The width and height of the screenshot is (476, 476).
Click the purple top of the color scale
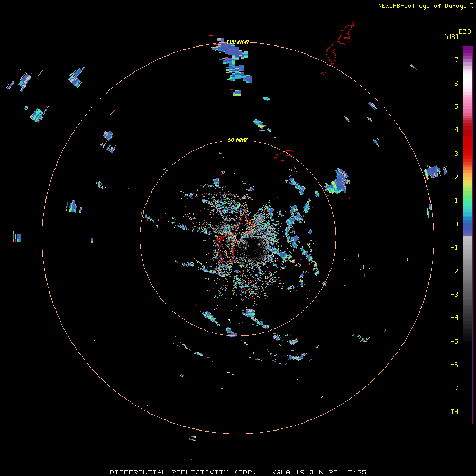467,51
